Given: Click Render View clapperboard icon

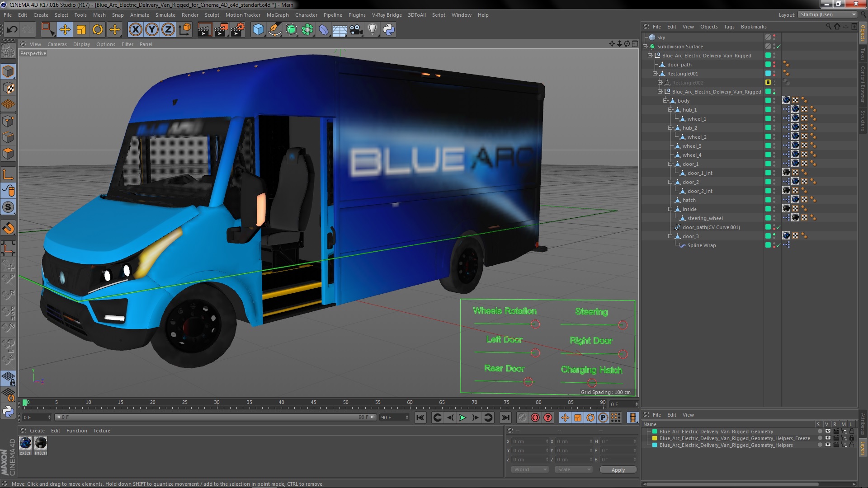Looking at the screenshot, I should point(204,30).
